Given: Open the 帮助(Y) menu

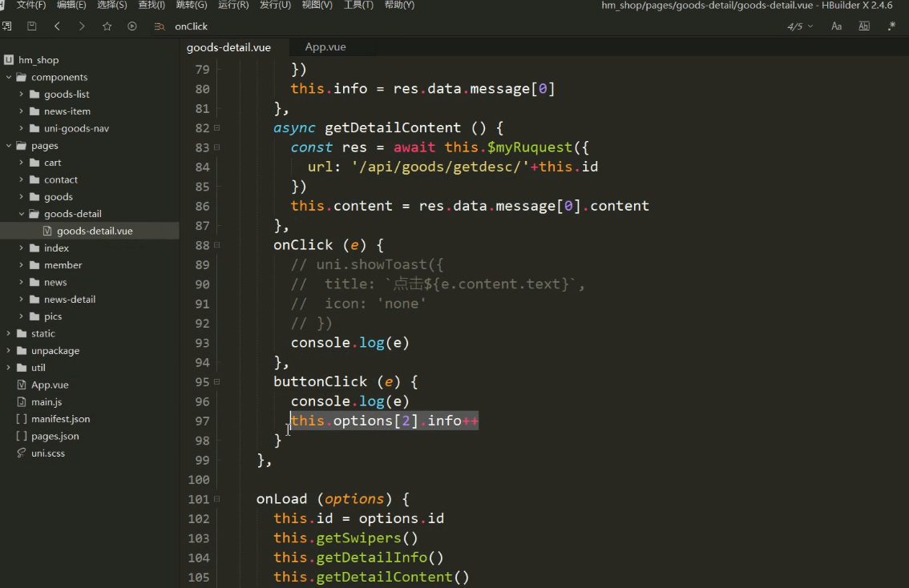Looking at the screenshot, I should click(x=399, y=6).
